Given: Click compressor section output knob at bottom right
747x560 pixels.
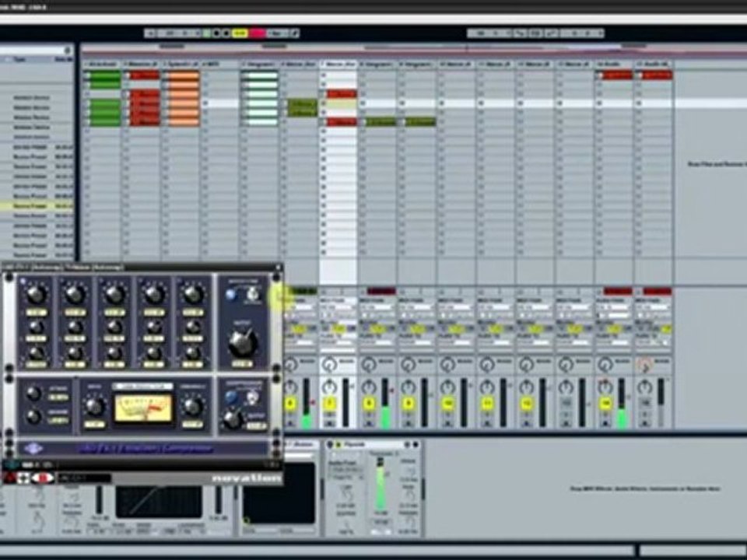Looking at the screenshot, I should pos(233,418).
